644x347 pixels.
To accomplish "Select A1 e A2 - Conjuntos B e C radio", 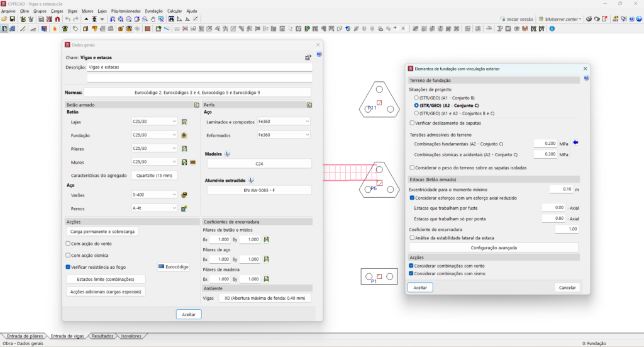I will (416, 113).
